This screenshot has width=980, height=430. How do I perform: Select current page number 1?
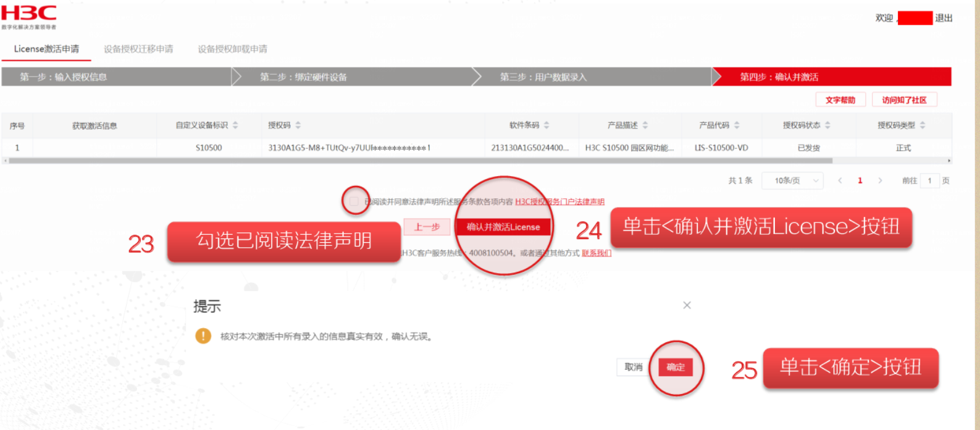coord(860,180)
